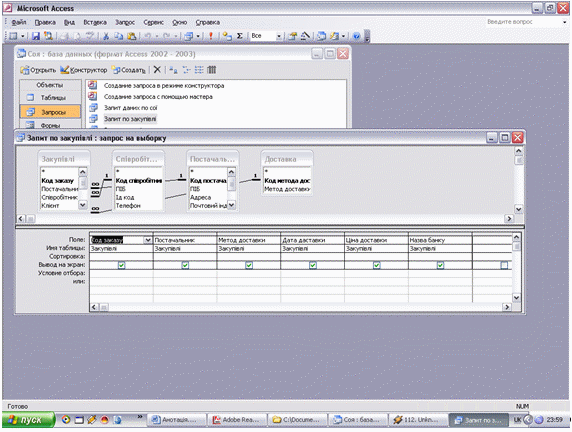Open the Вид menu
The width and height of the screenshot is (572, 432).
(x=69, y=22)
